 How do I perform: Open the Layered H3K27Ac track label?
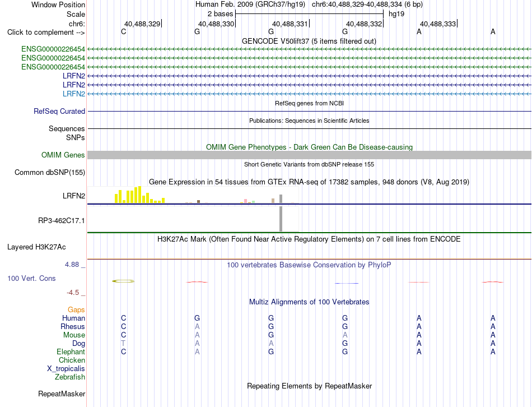click(36, 247)
